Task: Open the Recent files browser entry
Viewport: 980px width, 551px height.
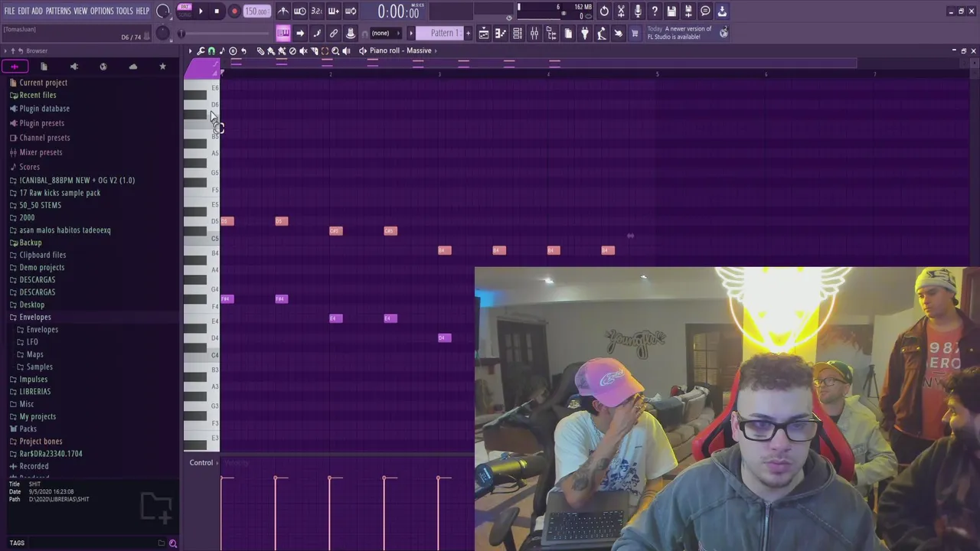Action: (x=38, y=95)
